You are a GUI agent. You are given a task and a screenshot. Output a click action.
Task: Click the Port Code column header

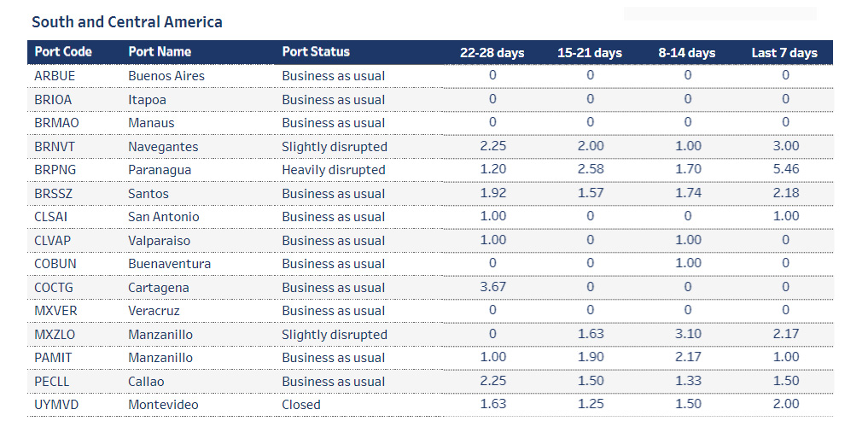point(63,52)
